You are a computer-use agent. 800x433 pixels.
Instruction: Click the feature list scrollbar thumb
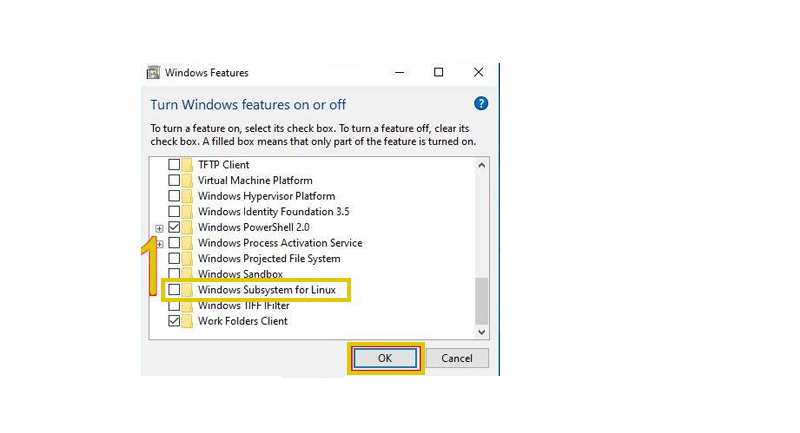(x=482, y=301)
